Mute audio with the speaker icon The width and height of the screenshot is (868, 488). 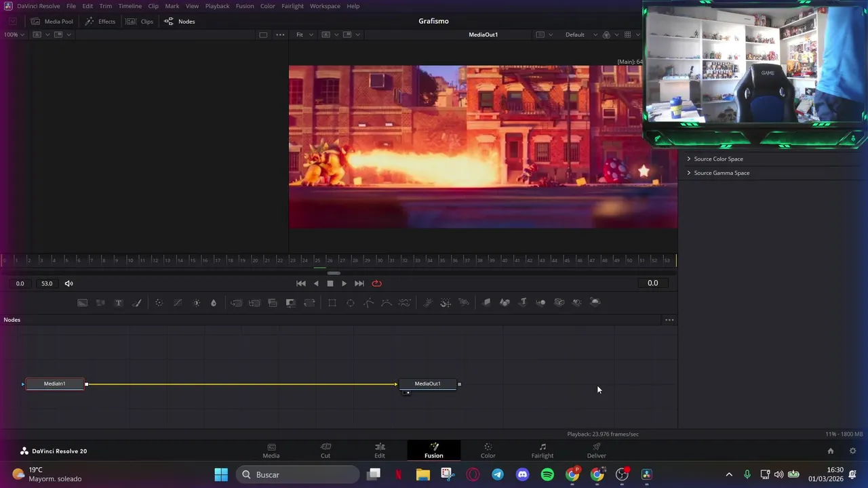(68, 283)
